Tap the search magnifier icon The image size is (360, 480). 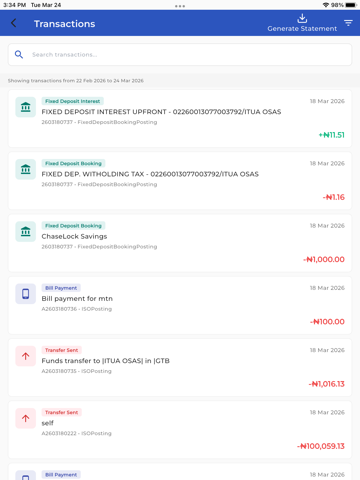tap(19, 54)
